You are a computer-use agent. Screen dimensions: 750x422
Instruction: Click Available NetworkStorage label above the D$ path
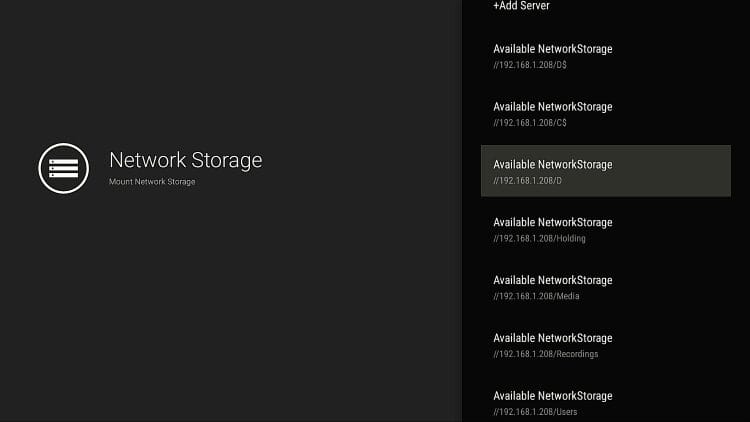pyautogui.click(x=552, y=49)
